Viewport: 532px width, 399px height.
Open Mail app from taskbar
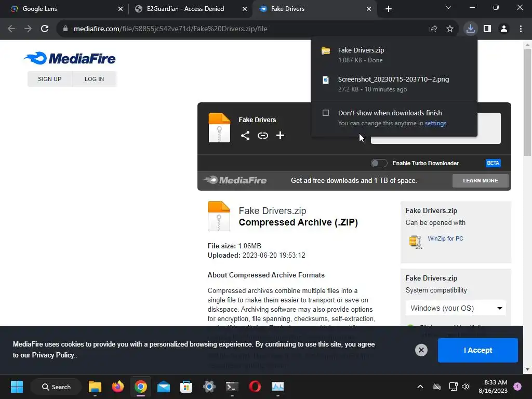[x=164, y=387]
